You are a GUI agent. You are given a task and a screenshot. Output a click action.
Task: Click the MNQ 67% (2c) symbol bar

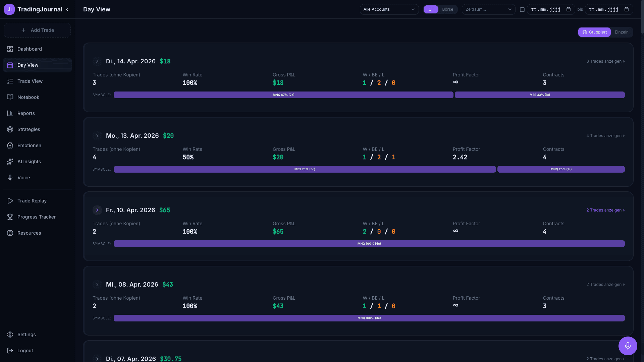click(283, 95)
